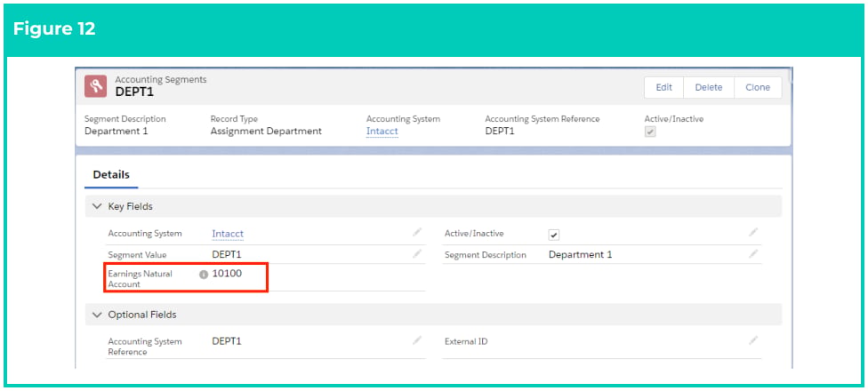Edit Segment Value field pencil icon
The width and height of the screenshot is (868, 391).
click(x=417, y=254)
